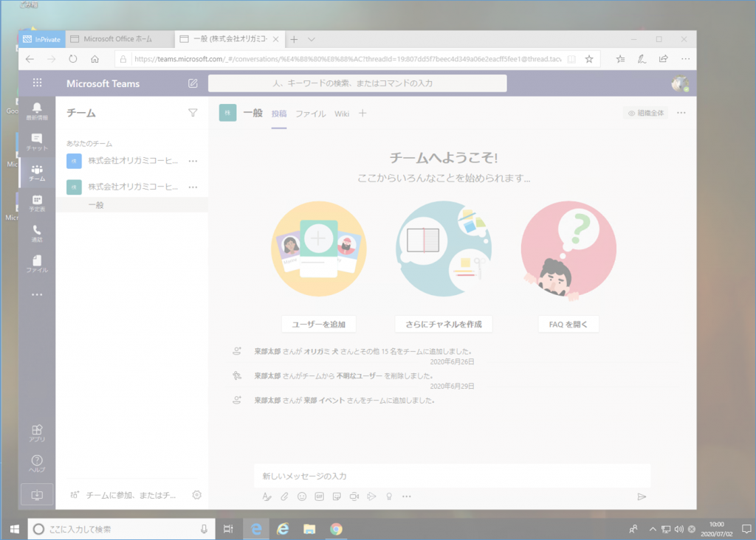Switch to the Wiki channel tab
Image resolution: width=756 pixels, height=540 pixels.
pos(342,114)
